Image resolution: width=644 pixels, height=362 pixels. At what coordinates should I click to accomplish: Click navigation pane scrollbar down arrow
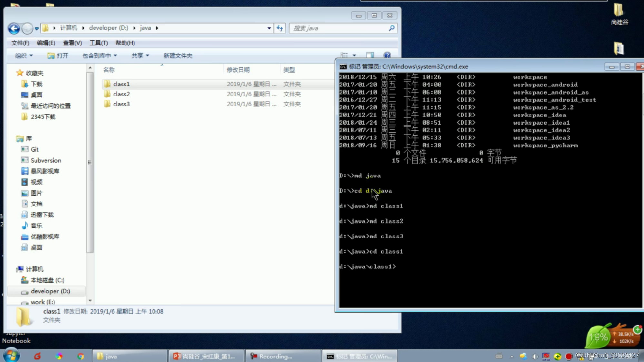(90, 300)
